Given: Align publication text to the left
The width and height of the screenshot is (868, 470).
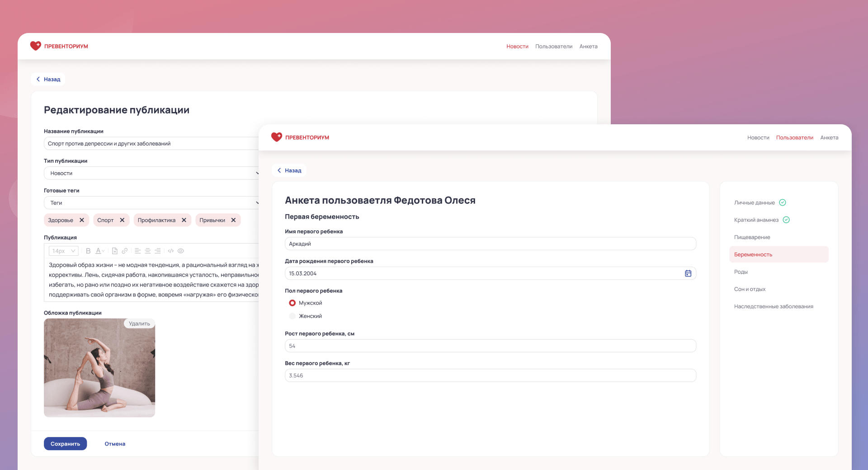Looking at the screenshot, I should click(x=138, y=251).
